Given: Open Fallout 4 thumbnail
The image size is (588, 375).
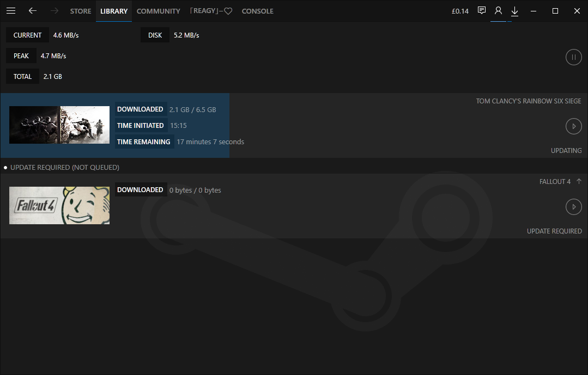Looking at the screenshot, I should coord(59,205).
